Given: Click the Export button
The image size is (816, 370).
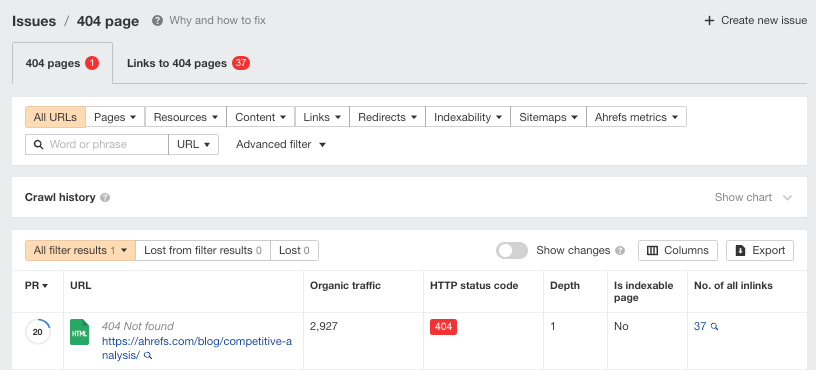Looking at the screenshot, I should click(760, 250).
